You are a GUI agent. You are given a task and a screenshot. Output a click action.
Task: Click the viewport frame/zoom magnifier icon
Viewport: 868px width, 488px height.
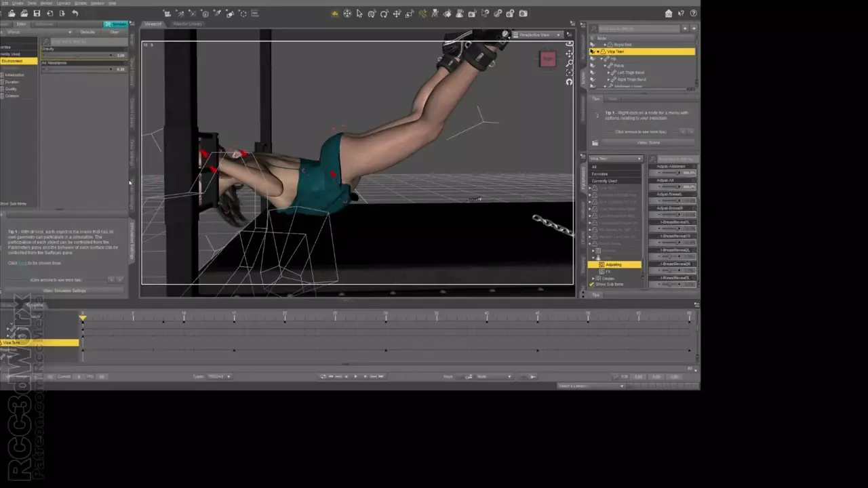pyautogui.click(x=569, y=63)
